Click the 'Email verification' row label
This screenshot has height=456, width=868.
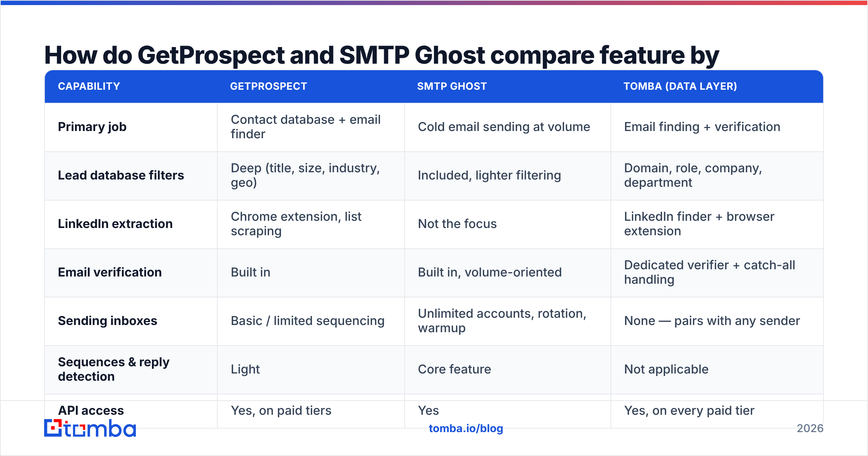(x=110, y=272)
